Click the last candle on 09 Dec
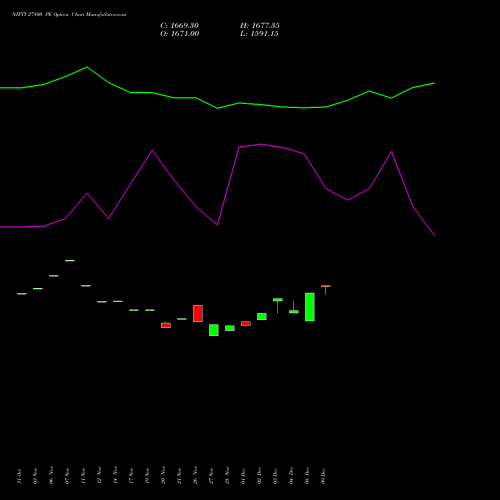 [326, 290]
